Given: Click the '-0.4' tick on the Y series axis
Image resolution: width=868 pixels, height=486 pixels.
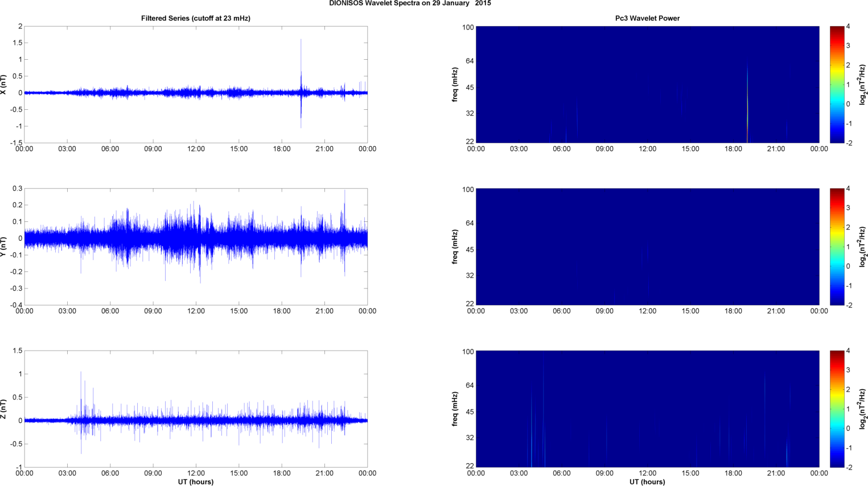Looking at the screenshot, I should click(16, 305).
